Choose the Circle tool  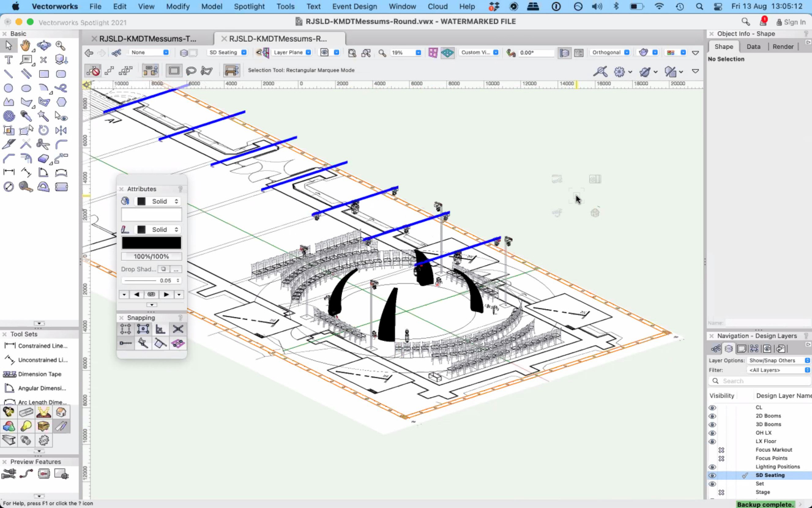click(9, 88)
